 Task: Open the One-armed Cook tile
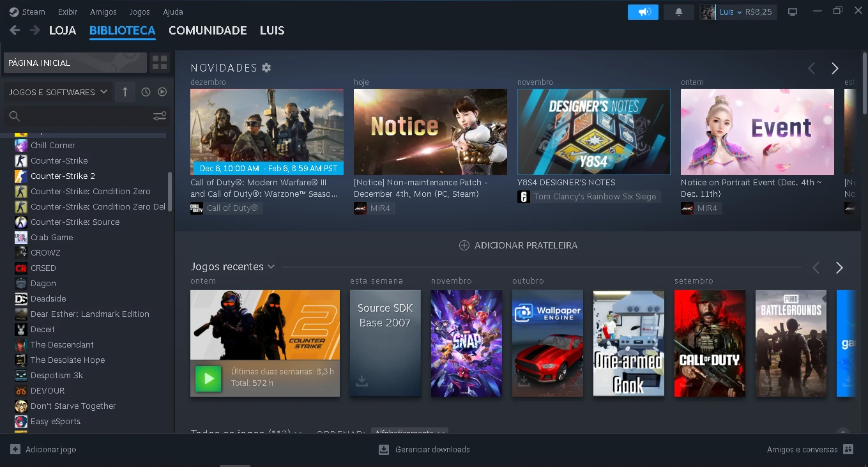pos(628,343)
